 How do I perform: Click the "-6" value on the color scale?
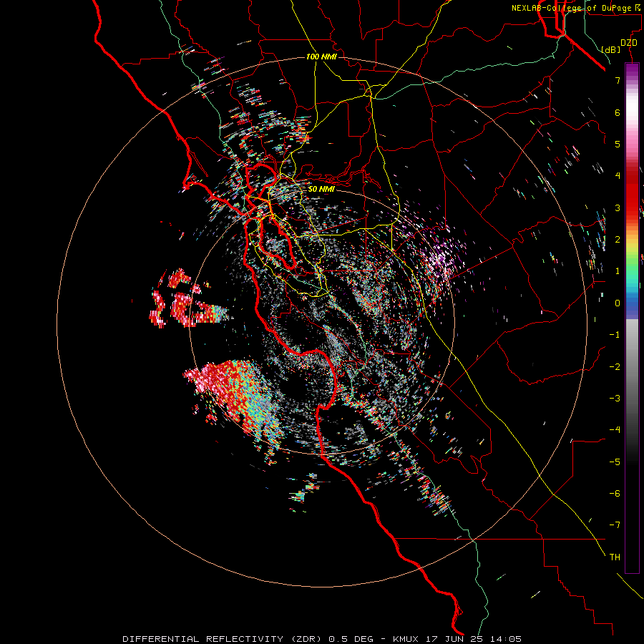(615, 494)
